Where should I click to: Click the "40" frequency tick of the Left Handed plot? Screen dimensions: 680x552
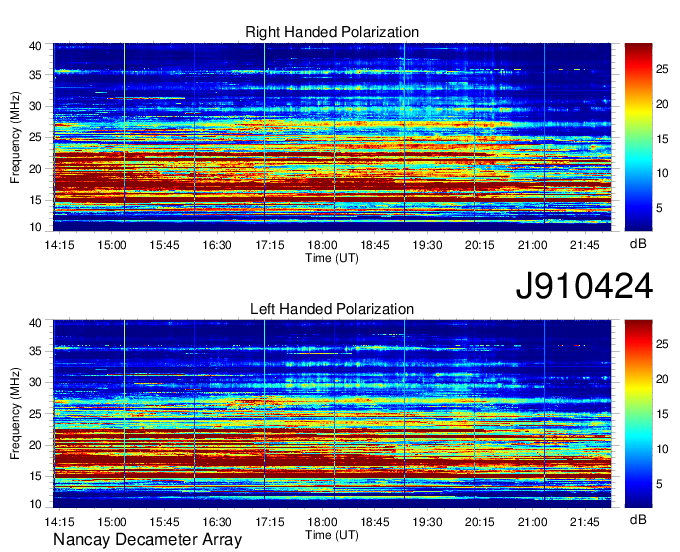pos(35,323)
